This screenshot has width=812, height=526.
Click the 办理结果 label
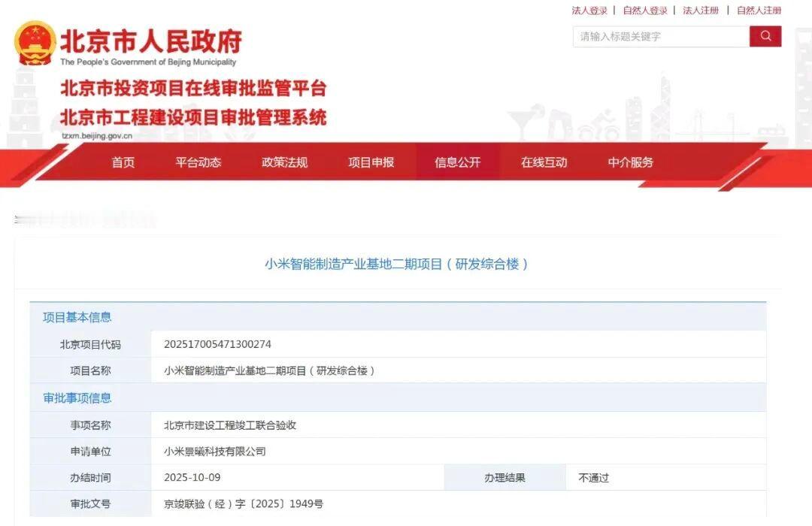(x=505, y=478)
